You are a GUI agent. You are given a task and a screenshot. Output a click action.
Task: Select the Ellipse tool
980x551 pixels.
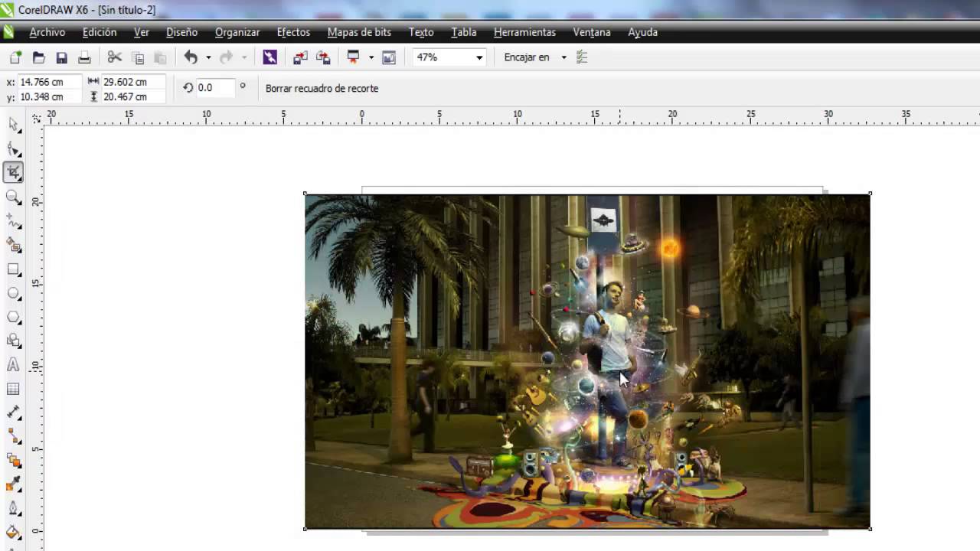click(x=13, y=293)
